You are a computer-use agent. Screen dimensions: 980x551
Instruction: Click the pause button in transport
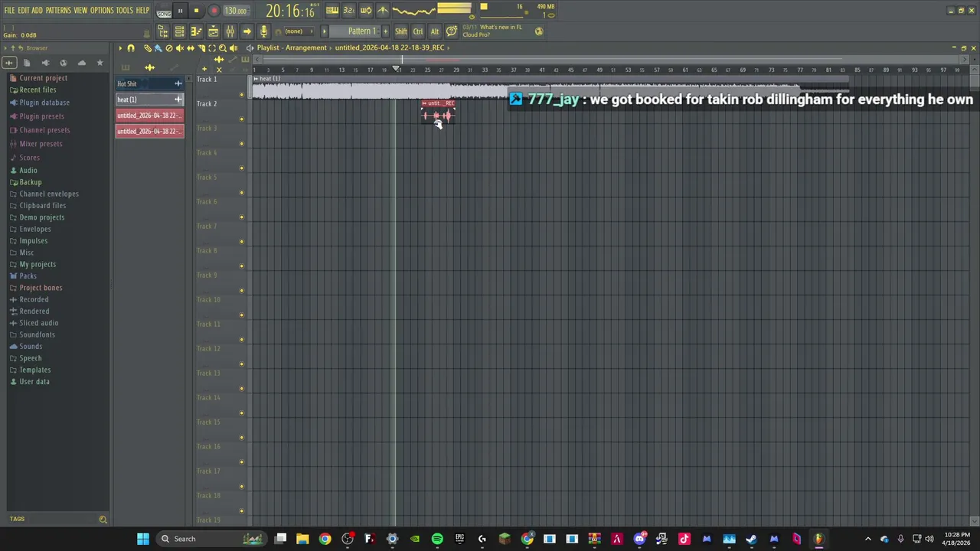[180, 11]
